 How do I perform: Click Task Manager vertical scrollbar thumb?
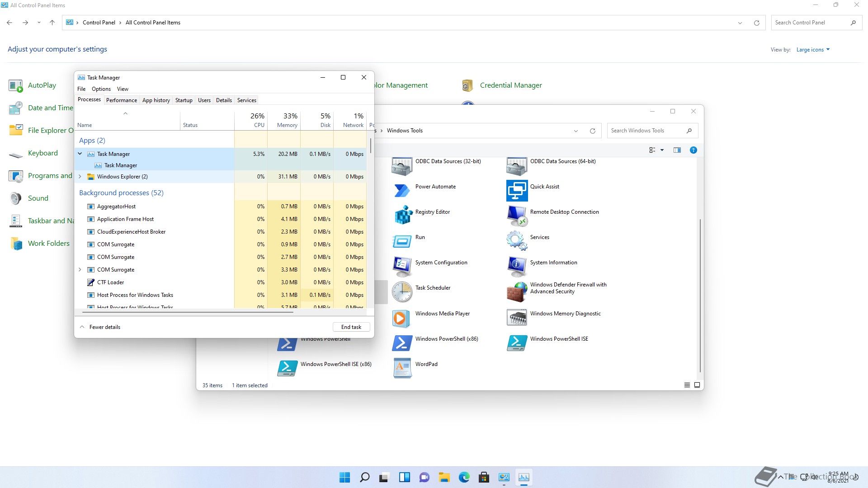click(371, 145)
